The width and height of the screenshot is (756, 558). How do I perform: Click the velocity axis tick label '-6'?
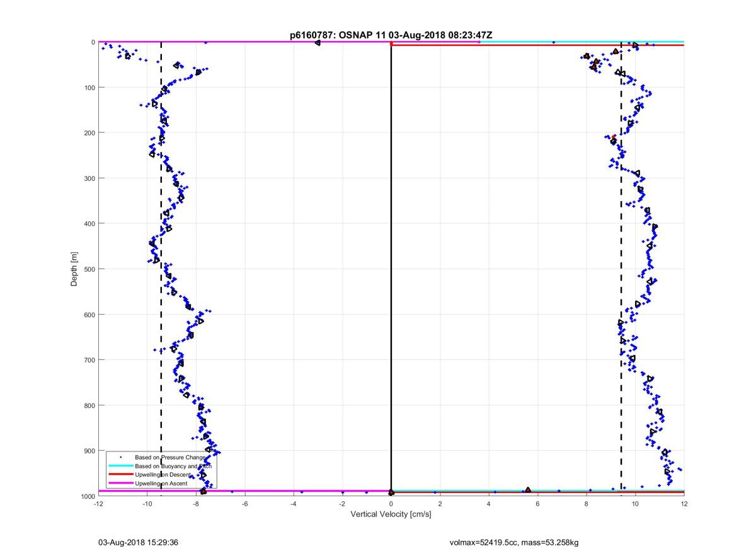244,504
